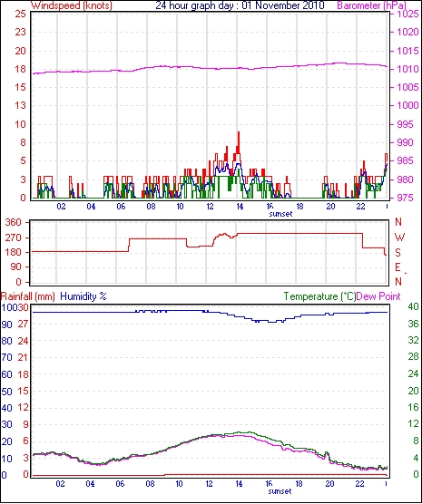Click the S compass label on direction chart
422x504 pixels.
(x=397, y=253)
